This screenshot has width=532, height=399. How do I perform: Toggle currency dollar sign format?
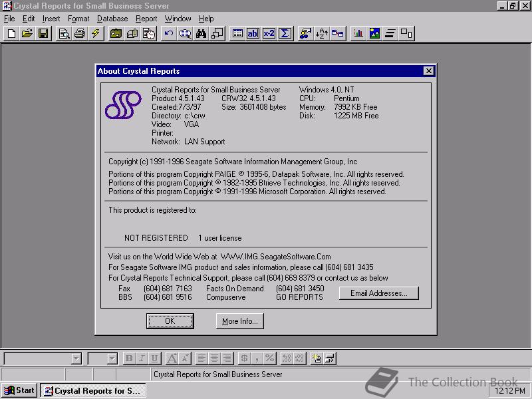244,358
